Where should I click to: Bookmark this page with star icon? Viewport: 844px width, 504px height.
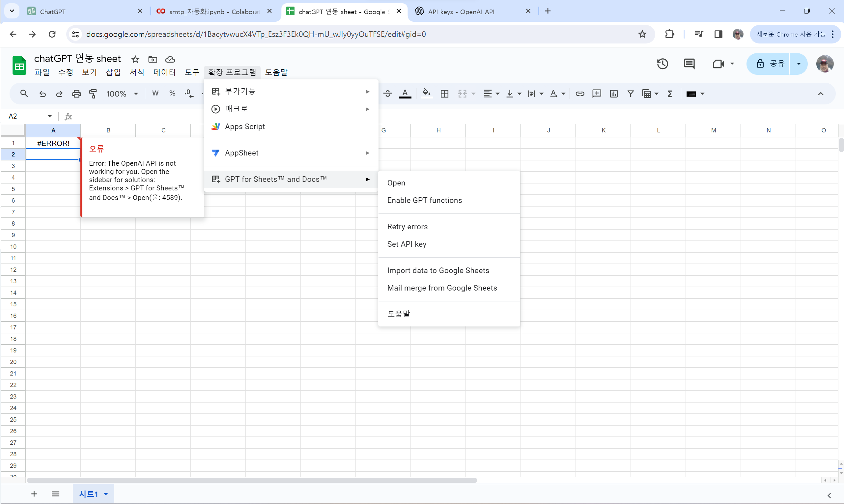[642, 34]
